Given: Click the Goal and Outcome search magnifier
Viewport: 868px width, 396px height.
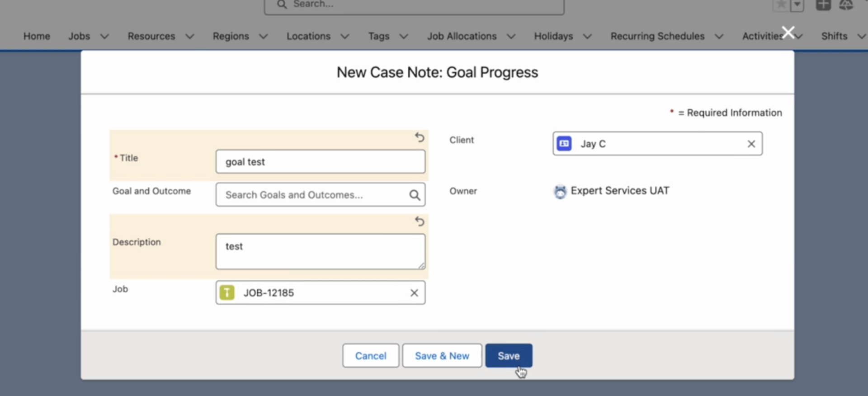Looking at the screenshot, I should tap(415, 195).
